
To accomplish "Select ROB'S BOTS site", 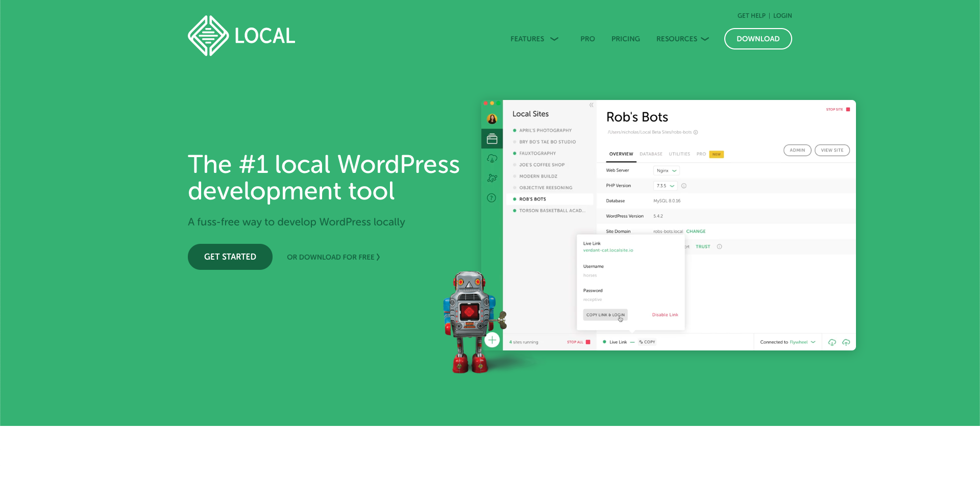I will pyautogui.click(x=549, y=199).
